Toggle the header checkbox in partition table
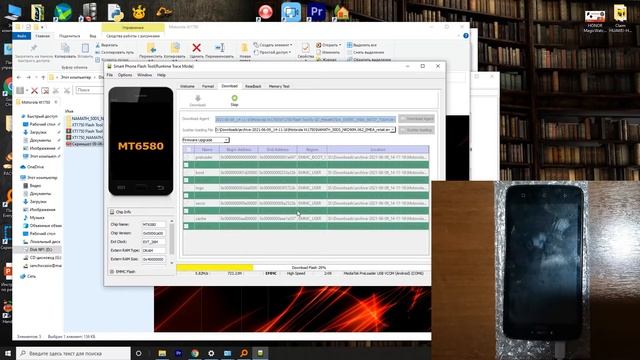Viewport: 640px width, 360px height. (188, 150)
